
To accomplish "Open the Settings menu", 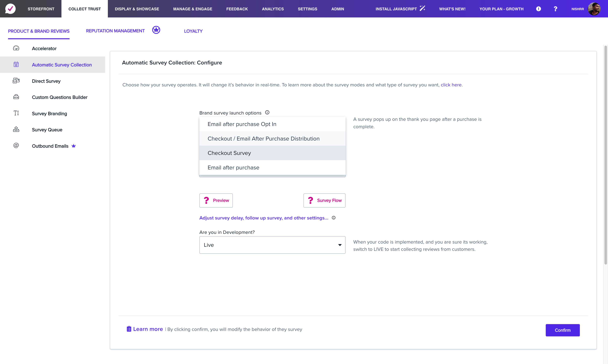I will (307, 9).
